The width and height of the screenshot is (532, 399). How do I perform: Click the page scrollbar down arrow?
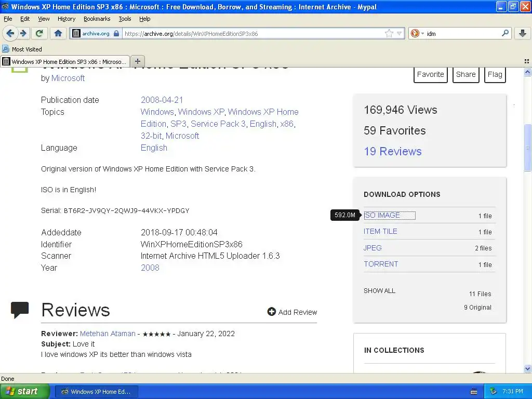click(527, 368)
